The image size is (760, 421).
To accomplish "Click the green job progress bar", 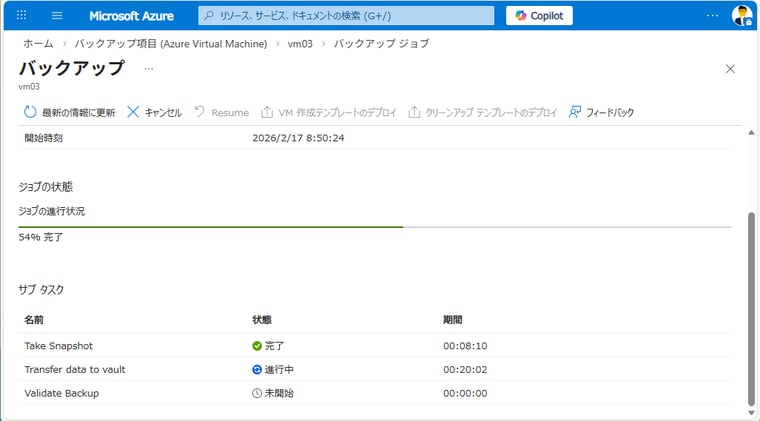I will click(x=211, y=227).
